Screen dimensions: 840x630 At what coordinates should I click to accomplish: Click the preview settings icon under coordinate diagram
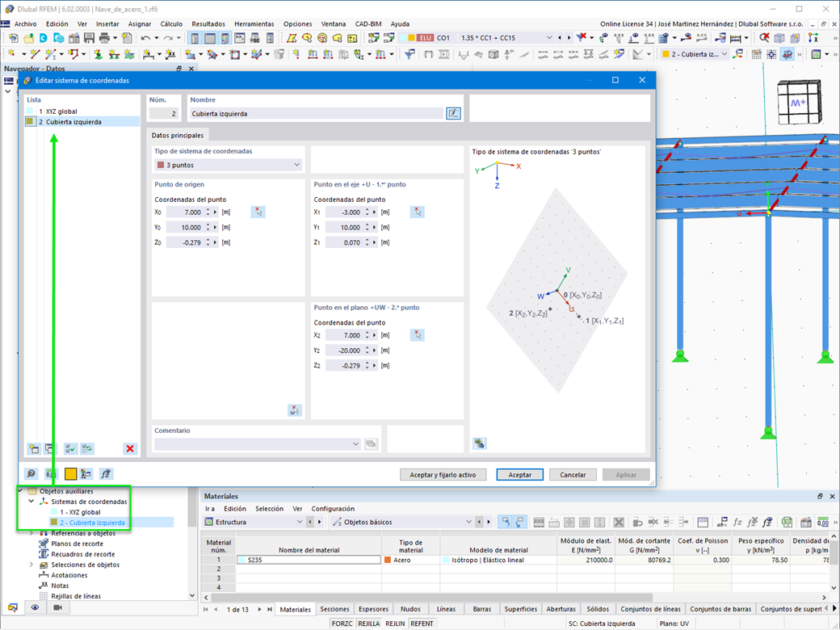coord(480,443)
